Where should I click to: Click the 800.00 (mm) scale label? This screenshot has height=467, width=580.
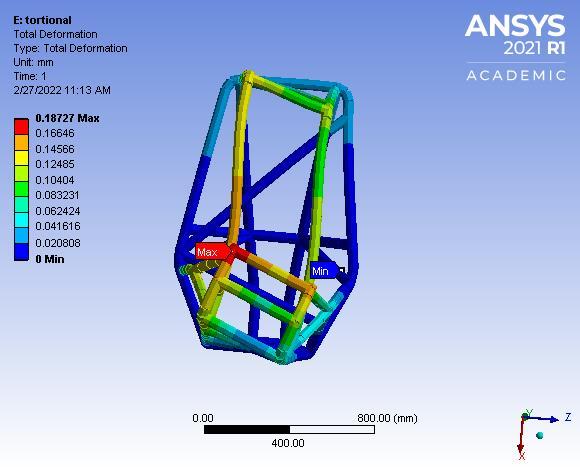tap(387, 418)
